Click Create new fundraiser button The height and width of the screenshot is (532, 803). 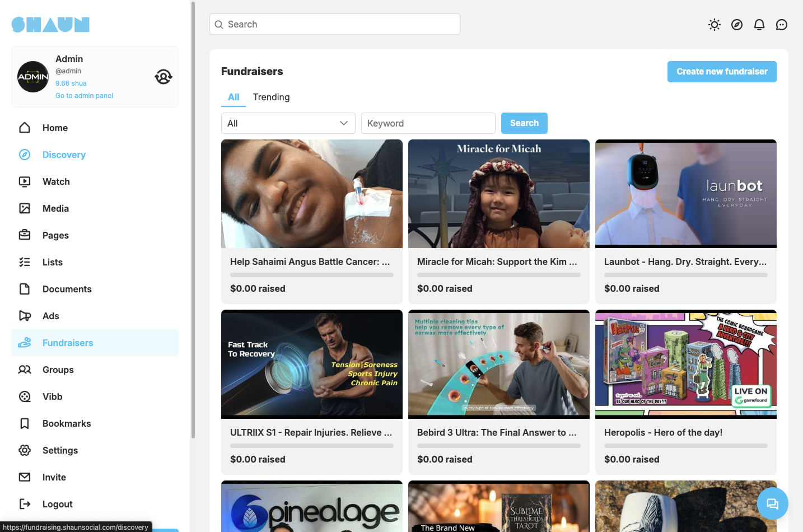click(721, 72)
